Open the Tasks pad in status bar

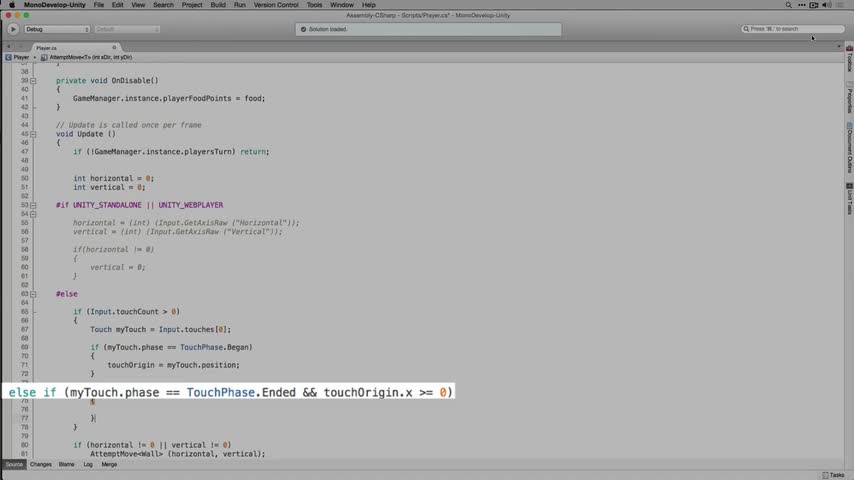pos(833,475)
